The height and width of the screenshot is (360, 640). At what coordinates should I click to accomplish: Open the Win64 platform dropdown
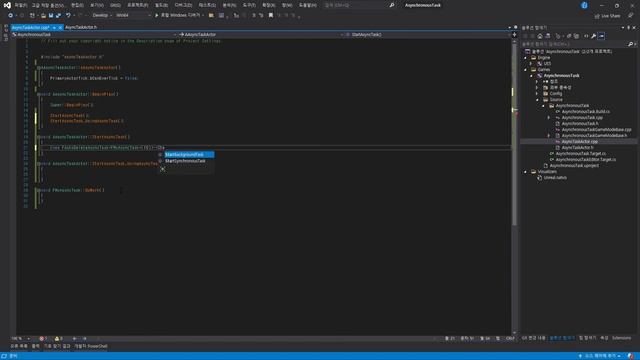click(133, 15)
